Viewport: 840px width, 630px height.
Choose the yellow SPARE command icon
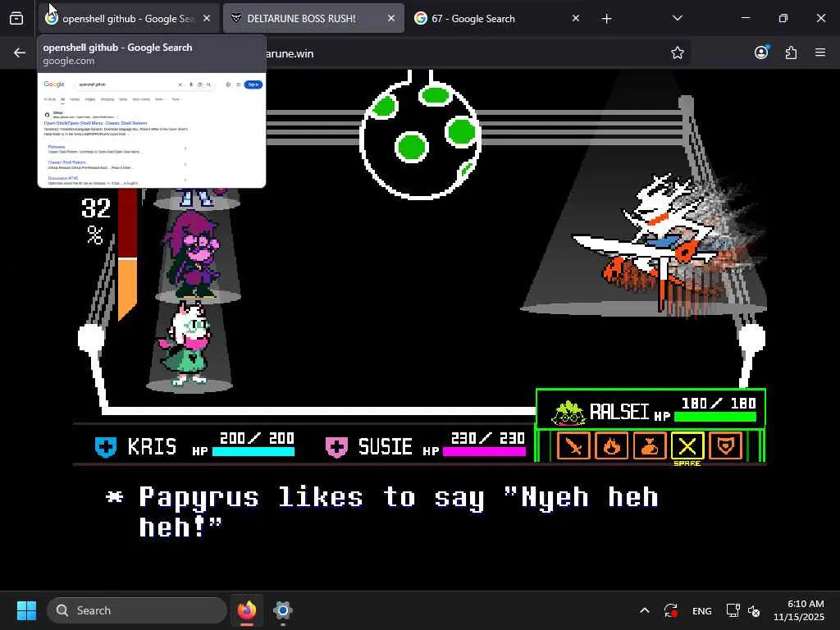687,445
